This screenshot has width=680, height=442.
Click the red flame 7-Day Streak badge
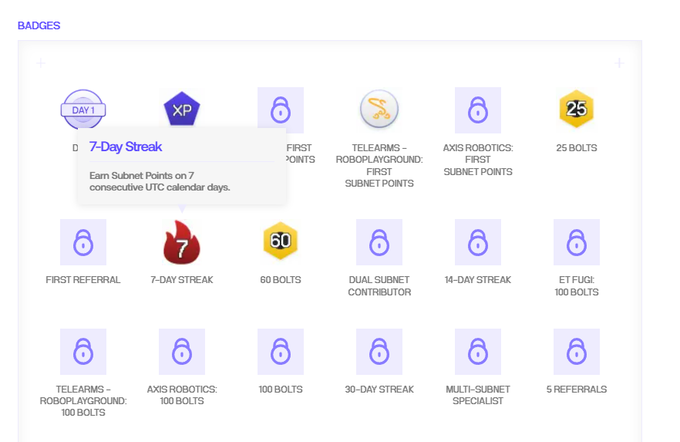[x=182, y=242]
